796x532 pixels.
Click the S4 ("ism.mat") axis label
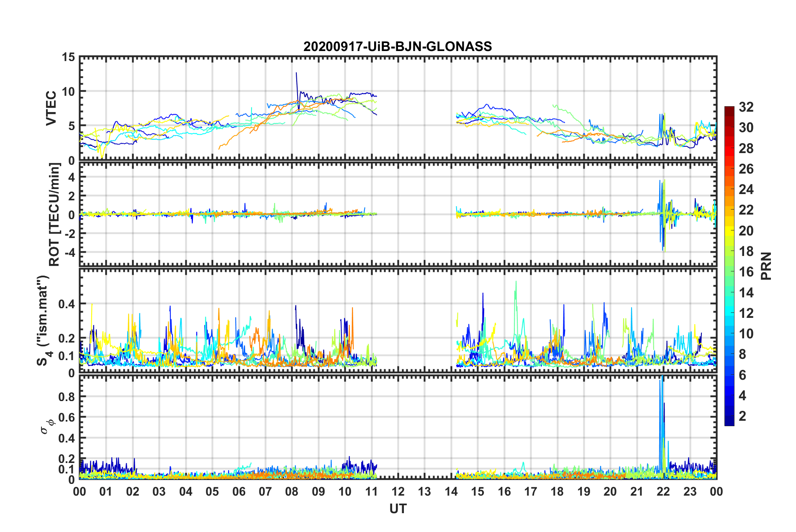click(44, 320)
